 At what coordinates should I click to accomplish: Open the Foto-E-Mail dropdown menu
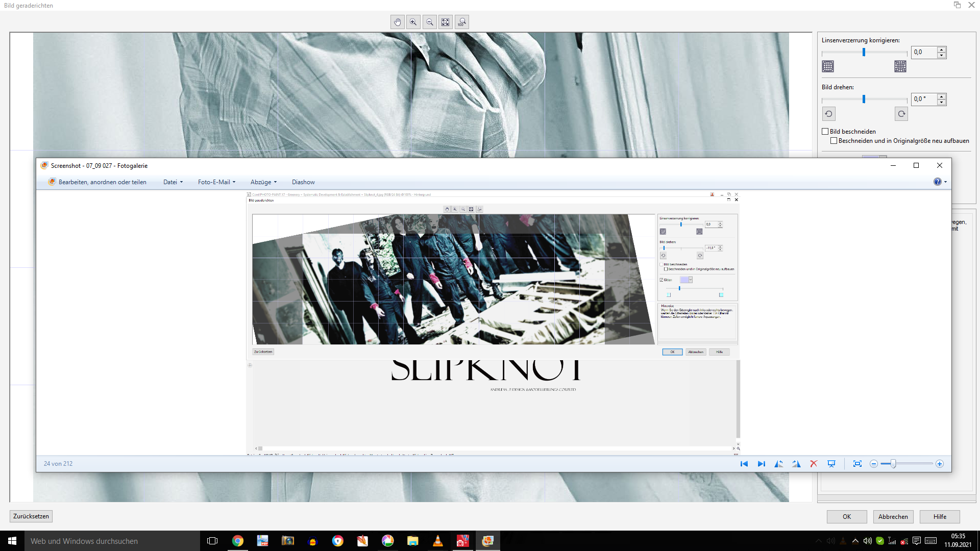click(217, 182)
